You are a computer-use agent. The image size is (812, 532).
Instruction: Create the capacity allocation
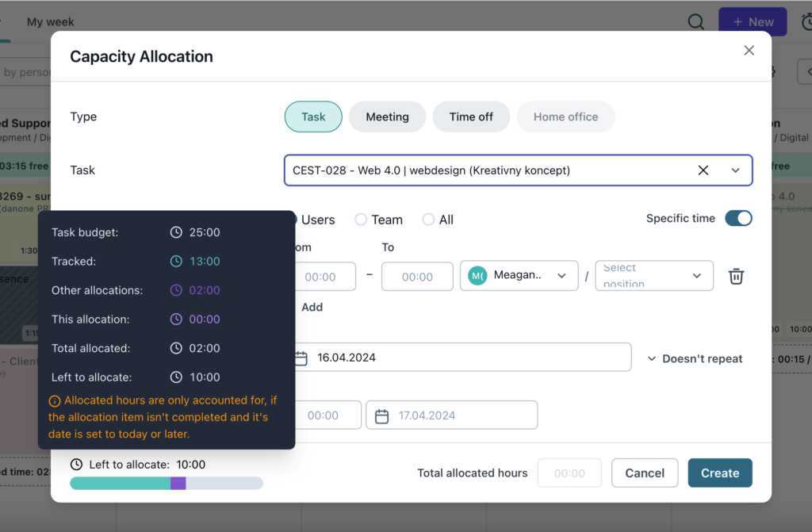720,473
